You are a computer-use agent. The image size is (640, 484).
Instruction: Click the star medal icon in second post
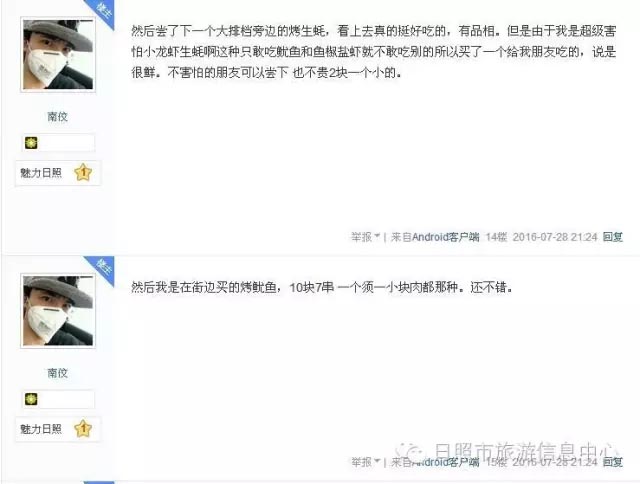click(x=83, y=428)
